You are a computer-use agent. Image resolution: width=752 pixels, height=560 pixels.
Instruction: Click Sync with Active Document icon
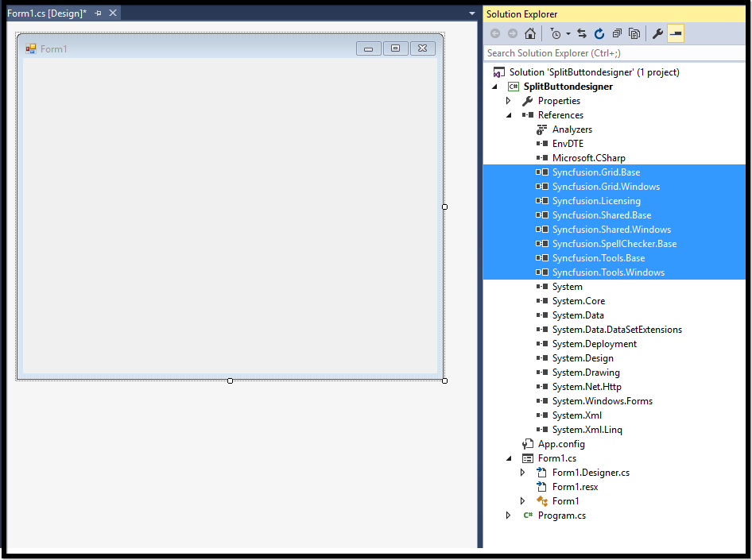pyautogui.click(x=582, y=33)
